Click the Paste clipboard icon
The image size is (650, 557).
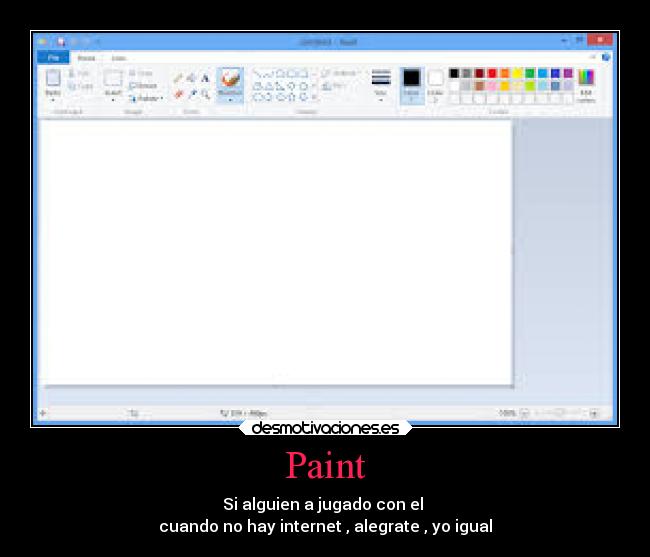pos(53,78)
